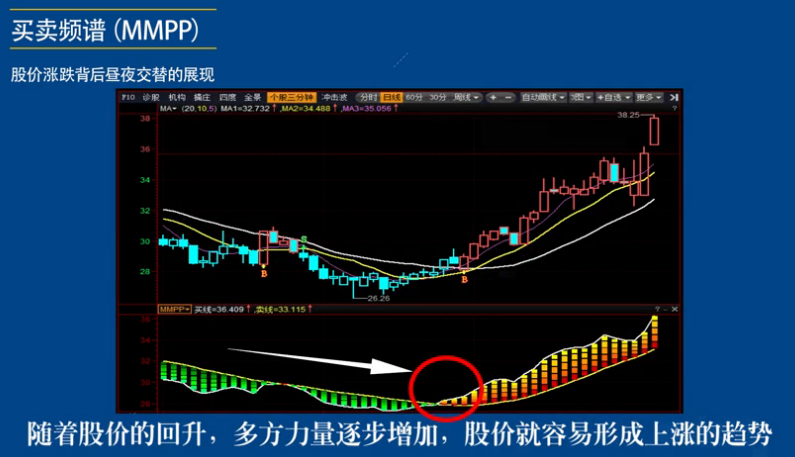Expand the 3图 layout dropdown
Viewport: 795px width, 457px height.
coord(581,97)
